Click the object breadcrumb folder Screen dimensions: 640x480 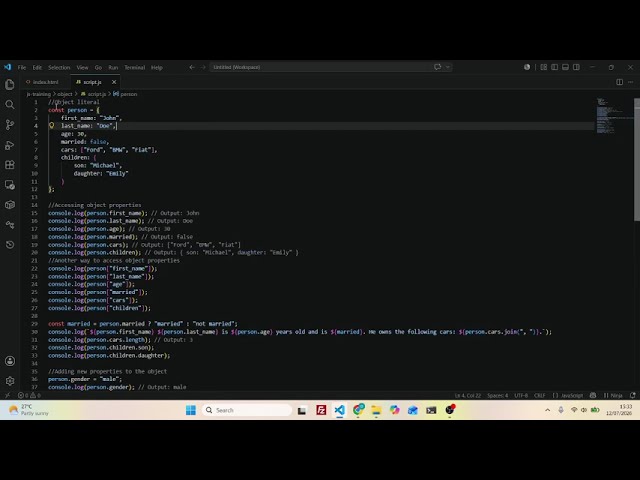[x=64, y=94]
